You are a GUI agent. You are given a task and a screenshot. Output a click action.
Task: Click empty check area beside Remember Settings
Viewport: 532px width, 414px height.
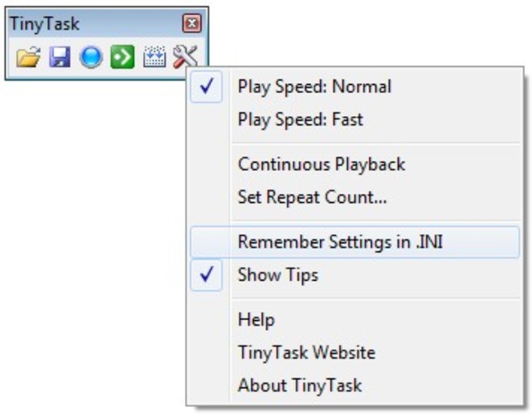(x=206, y=242)
